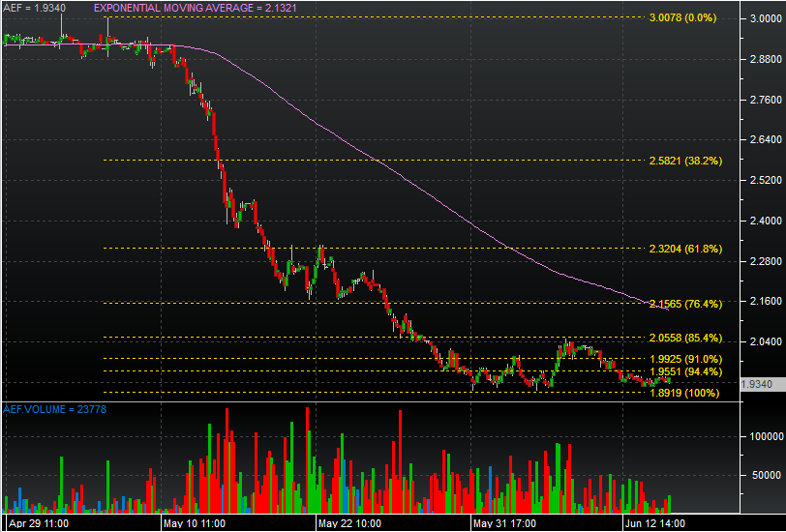Click the current price tag 1.9340 on axis
The width and height of the screenshot is (786, 532).
coord(756,384)
